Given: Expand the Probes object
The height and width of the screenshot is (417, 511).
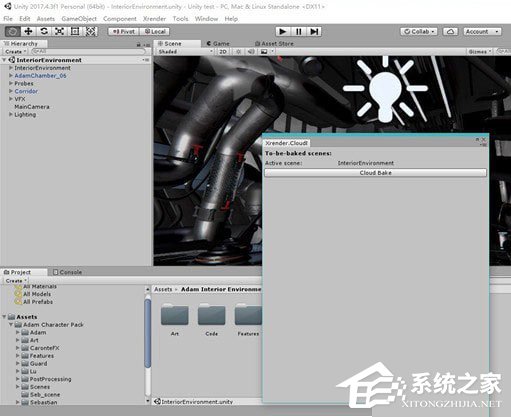Looking at the screenshot, I should click(x=11, y=83).
